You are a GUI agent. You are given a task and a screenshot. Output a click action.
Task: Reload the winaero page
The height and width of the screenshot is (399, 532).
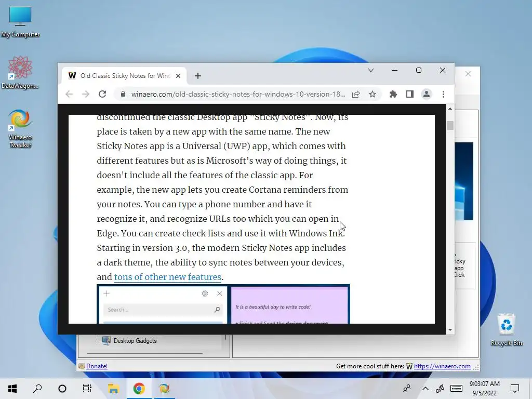click(x=102, y=94)
